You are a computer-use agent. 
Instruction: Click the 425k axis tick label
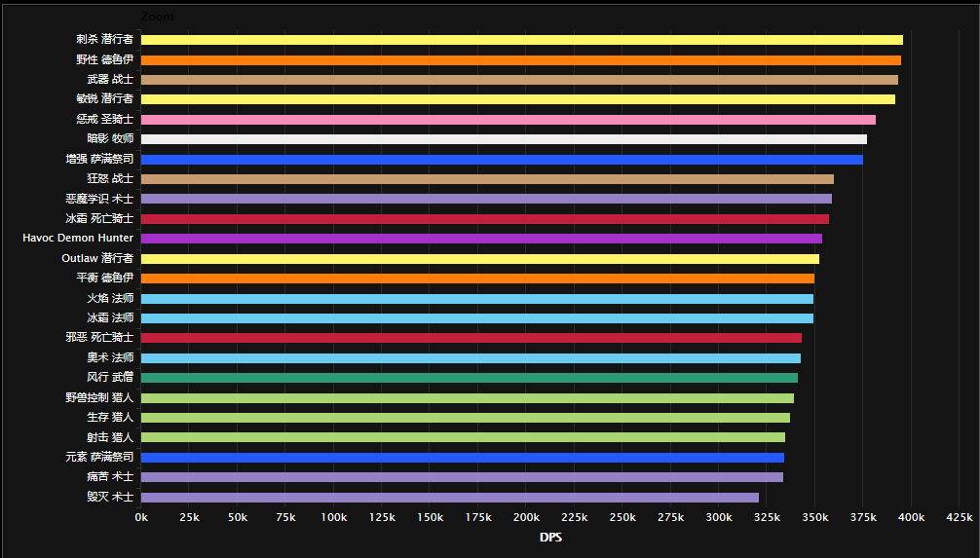960,517
